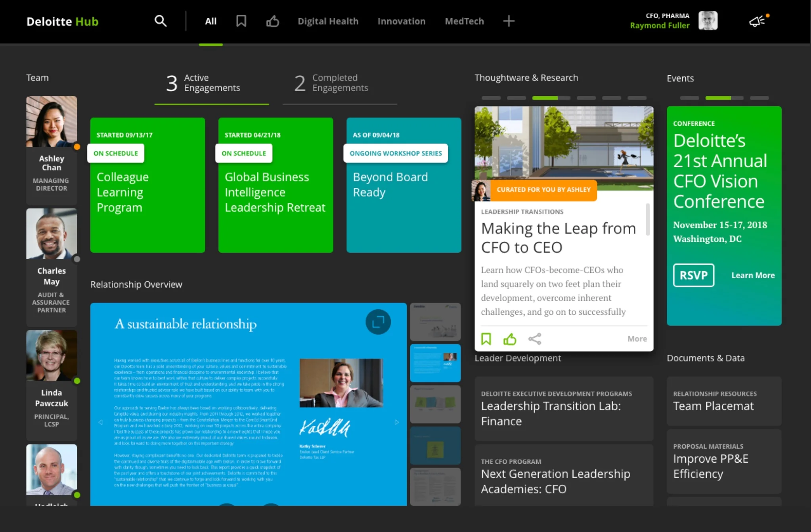Switch to MedTech tab
This screenshot has height=532, width=811.
[464, 21]
